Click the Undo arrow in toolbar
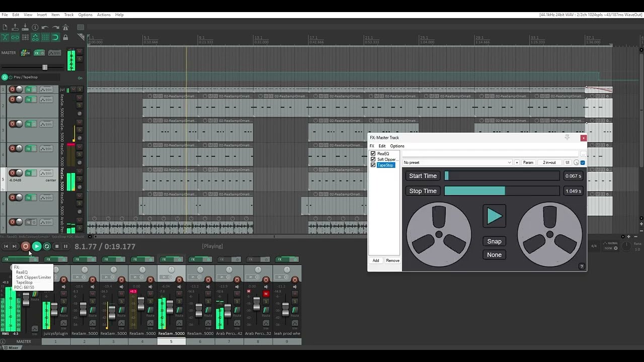This screenshot has height=362, width=644. tap(45, 27)
